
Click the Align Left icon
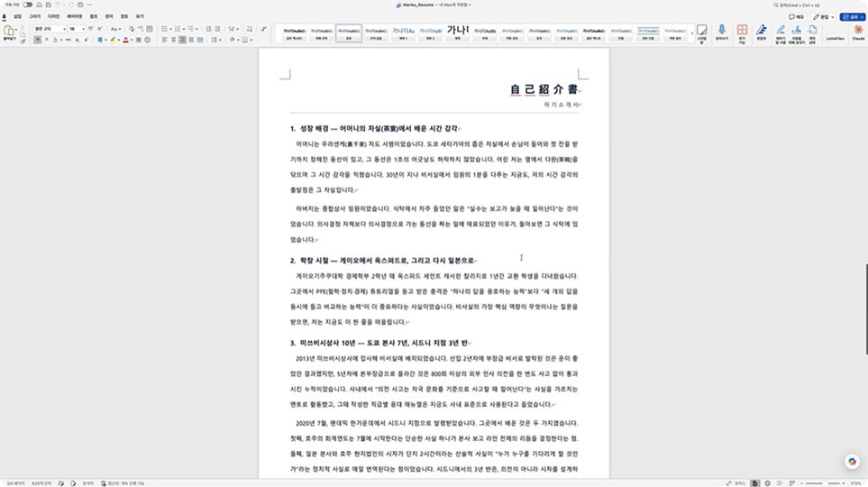tap(164, 40)
